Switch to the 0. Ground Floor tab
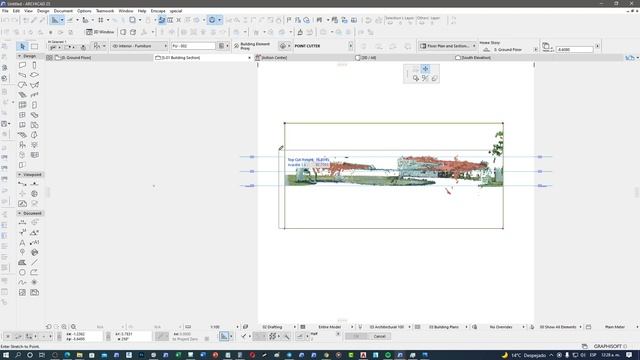This screenshot has width=640, height=360. coord(99,58)
